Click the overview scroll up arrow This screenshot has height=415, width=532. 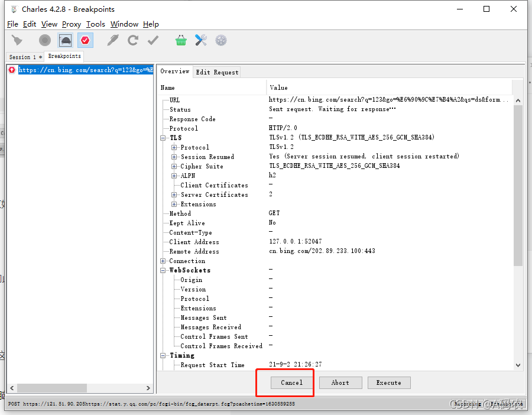tap(518, 100)
